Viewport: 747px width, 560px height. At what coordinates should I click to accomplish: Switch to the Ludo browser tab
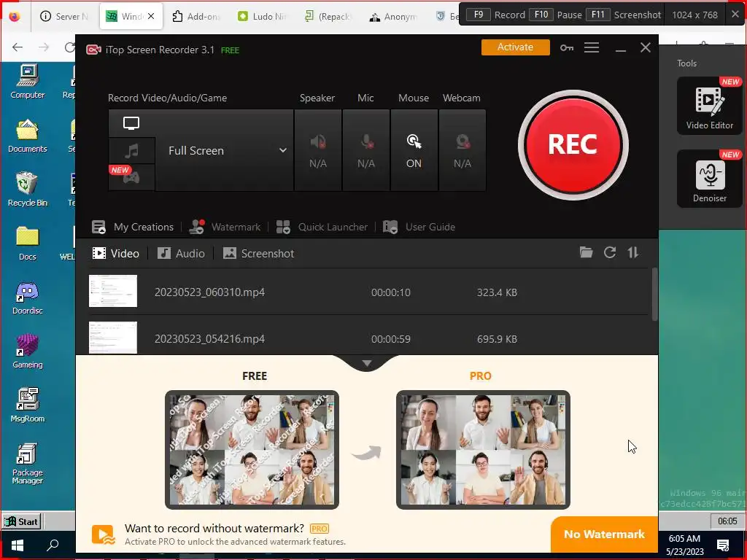pos(262,16)
